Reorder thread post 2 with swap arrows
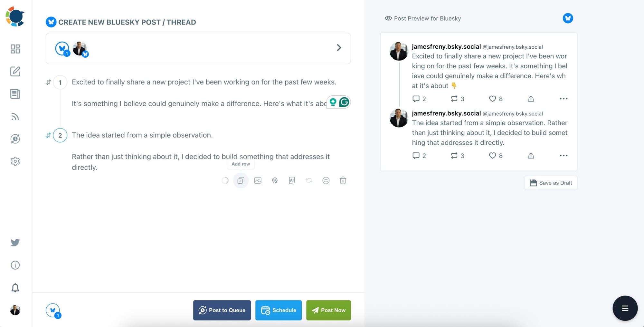 pyautogui.click(x=48, y=135)
